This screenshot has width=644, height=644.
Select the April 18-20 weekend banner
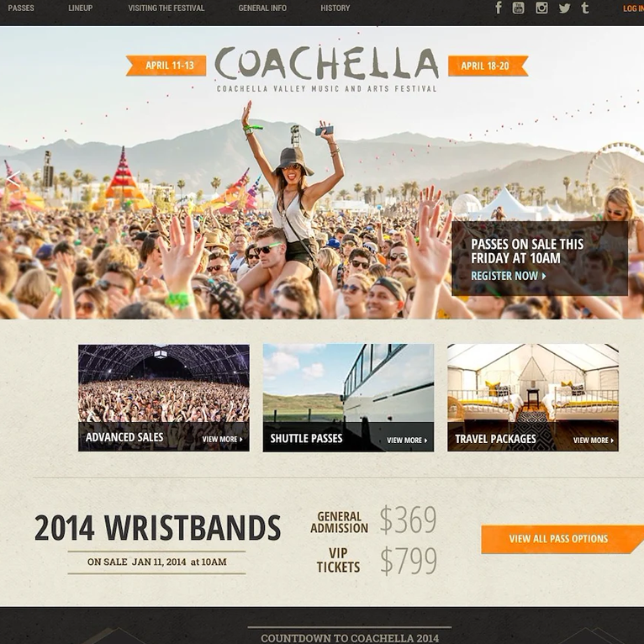pos(488,66)
